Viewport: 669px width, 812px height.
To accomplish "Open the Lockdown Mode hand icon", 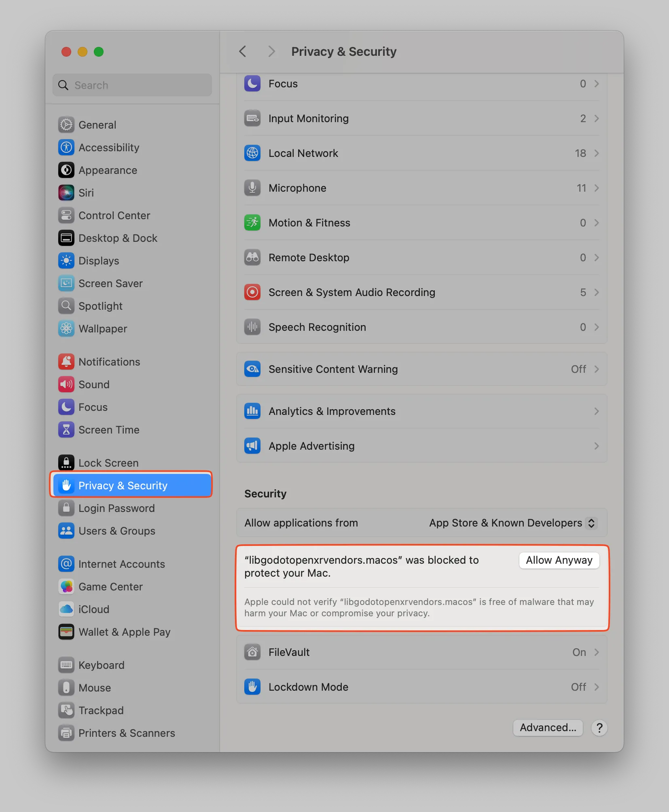I will tap(252, 687).
